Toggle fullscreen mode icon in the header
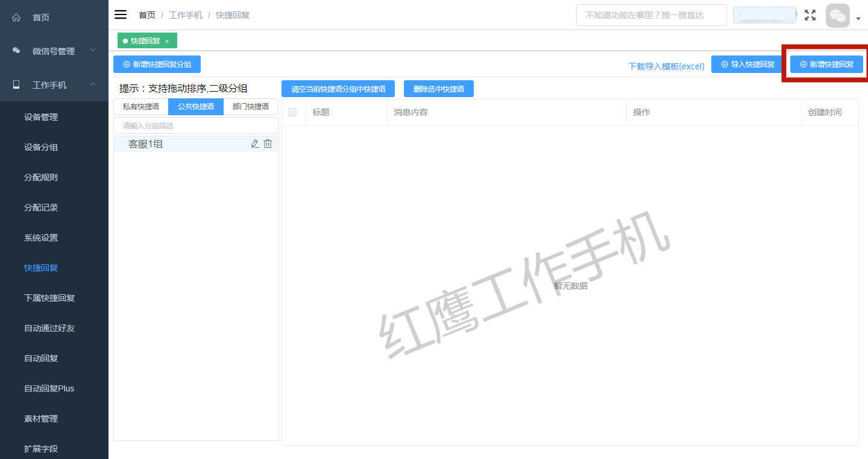Screen dimensions: 868x459 tap(810, 15)
